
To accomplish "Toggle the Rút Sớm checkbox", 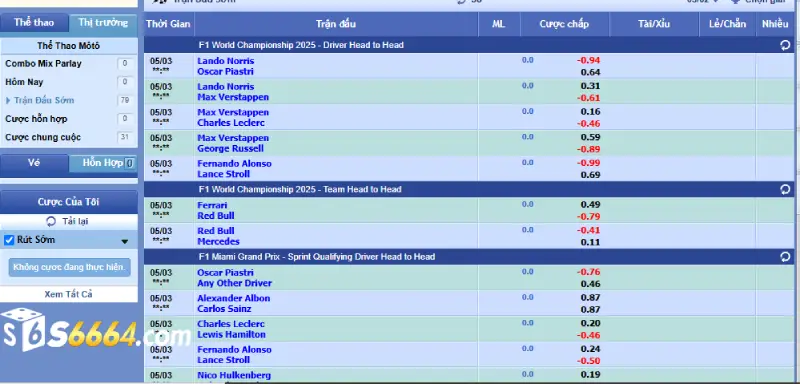I will coord(9,240).
